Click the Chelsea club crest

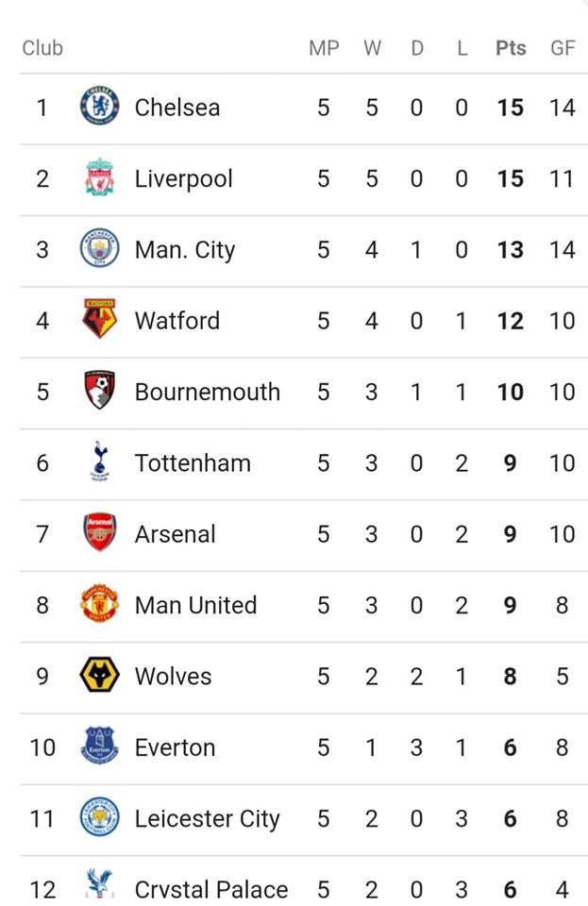[99, 107]
